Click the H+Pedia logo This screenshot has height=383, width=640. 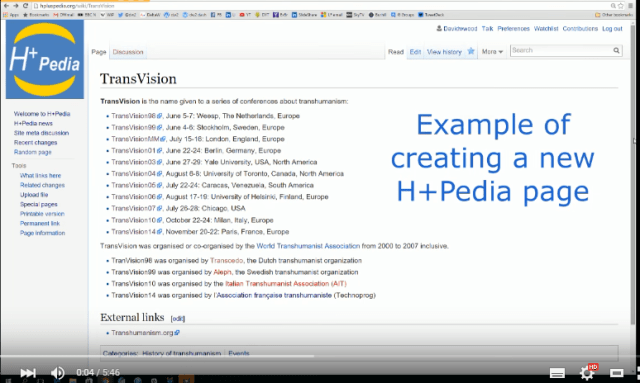45,60
